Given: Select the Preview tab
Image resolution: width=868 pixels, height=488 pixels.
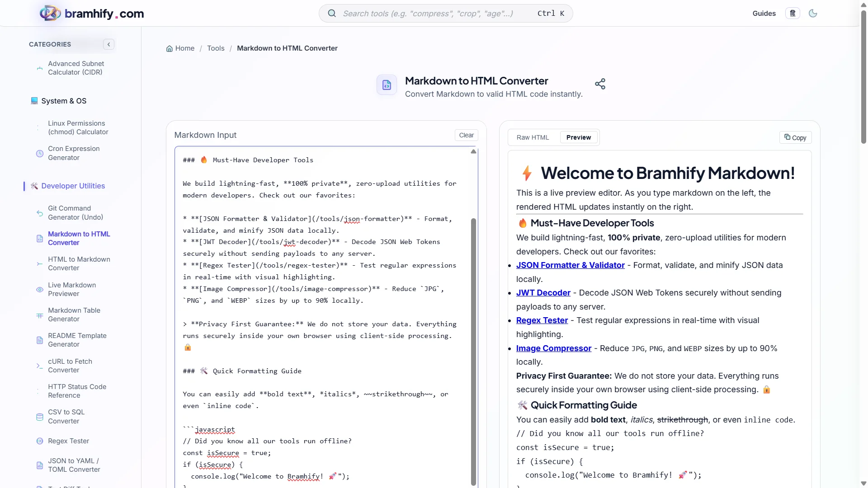Looking at the screenshot, I should coord(578,137).
